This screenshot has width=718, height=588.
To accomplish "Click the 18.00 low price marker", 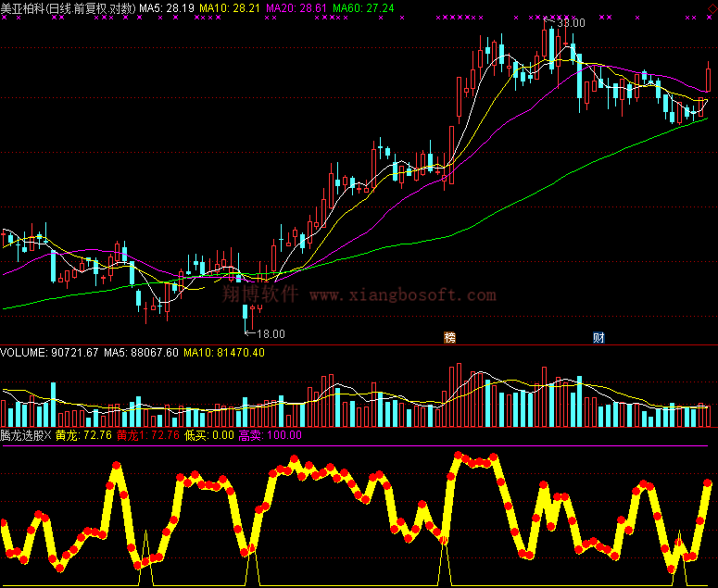I will 270,333.
